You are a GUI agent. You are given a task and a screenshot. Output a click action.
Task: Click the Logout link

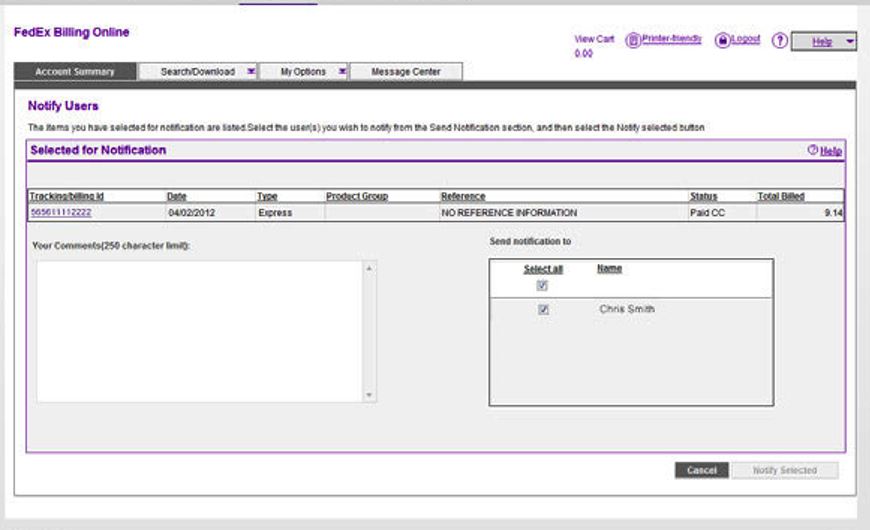tap(745, 39)
